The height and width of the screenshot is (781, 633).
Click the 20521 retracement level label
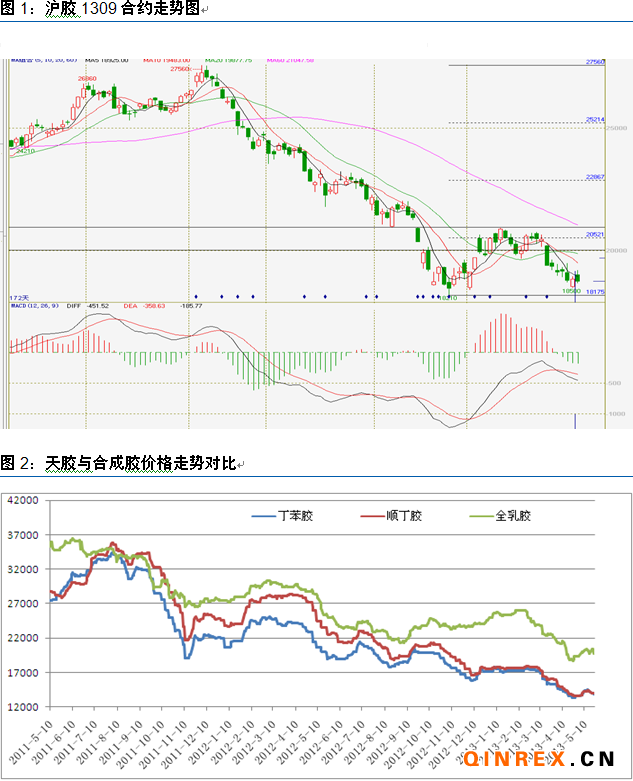595,233
